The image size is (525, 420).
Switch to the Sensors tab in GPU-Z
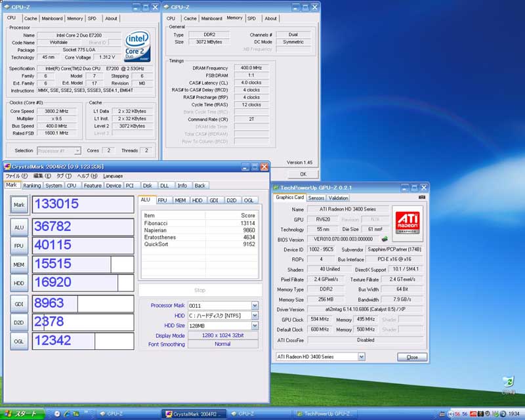(316, 198)
